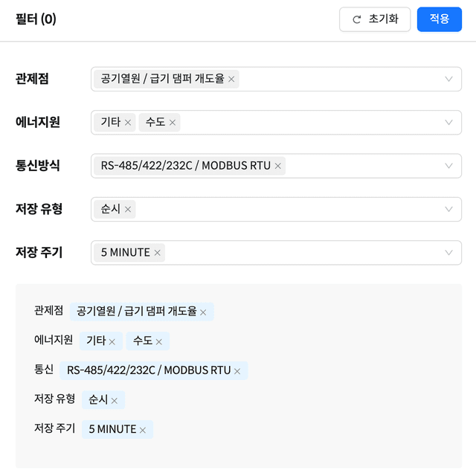Remove 수도 tag from 에너지원 dropdown field
The width and height of the screenshot is (476, 476).
(173, 123)
